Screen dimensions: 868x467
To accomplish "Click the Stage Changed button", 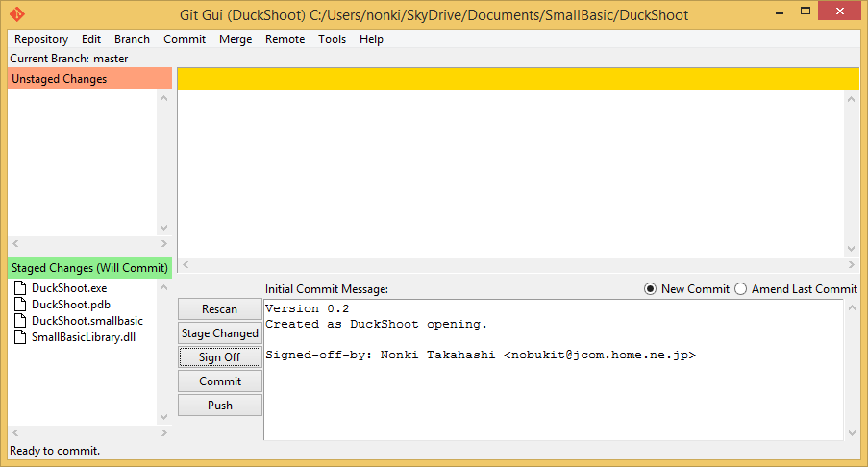I will coord(220,333).
